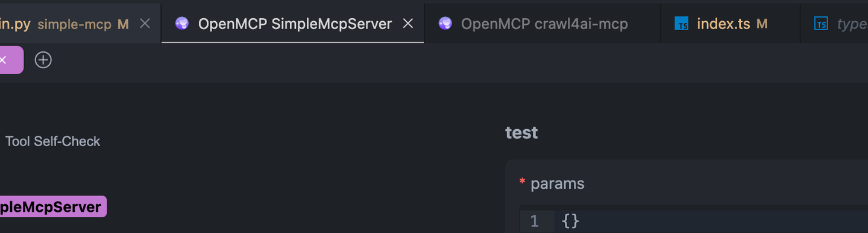Close the OpenMCP SimpleMcpServer tab
868x233 pixels.
(408, 24)
